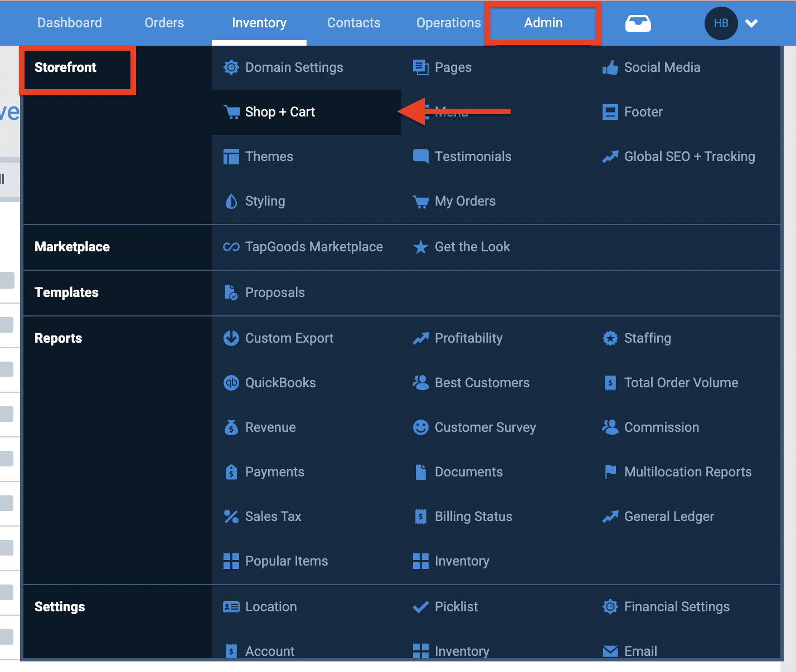Open the Total Order Volume link
Viewport: 796px width, 672px height.
pos(681,383)
